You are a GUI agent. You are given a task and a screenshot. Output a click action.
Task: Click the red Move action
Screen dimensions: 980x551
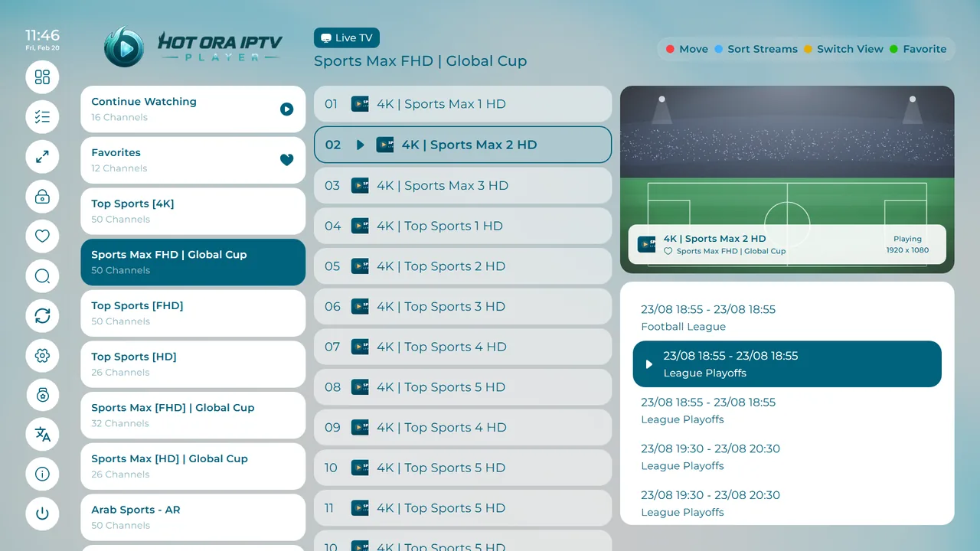(687, 49)
